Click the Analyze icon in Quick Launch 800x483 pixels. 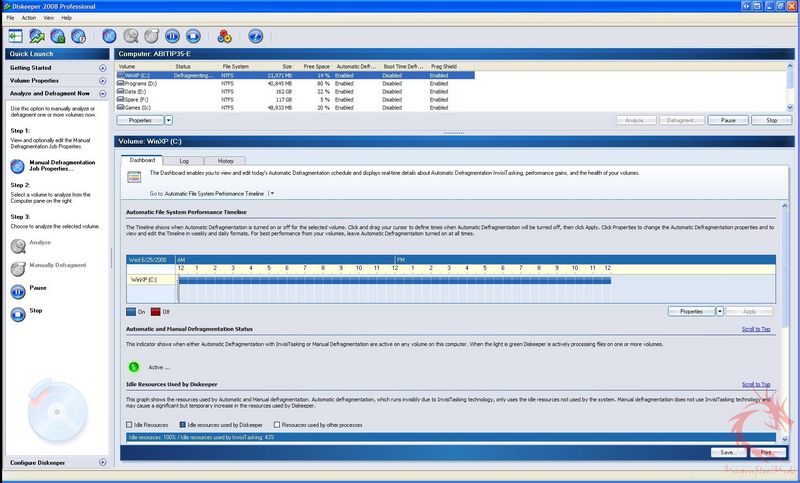click(18, 246)
